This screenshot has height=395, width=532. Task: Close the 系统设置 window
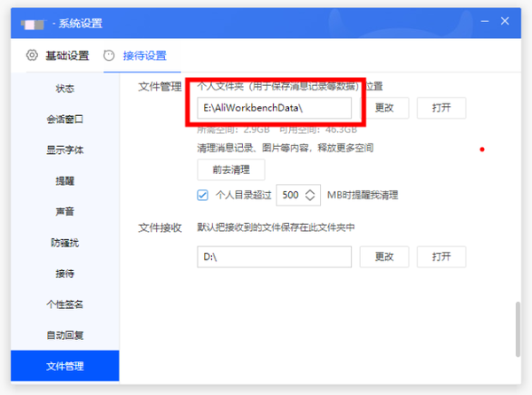(505, 19)
